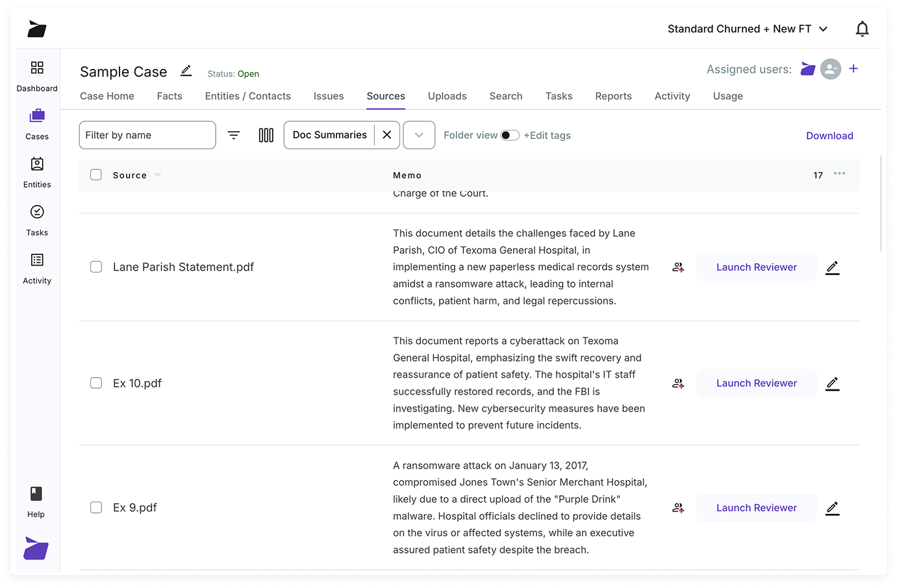Viewport: 897px width, 588px height.
Task: Open the table's three-dot options menu
Action: click(x=839, y=174)
